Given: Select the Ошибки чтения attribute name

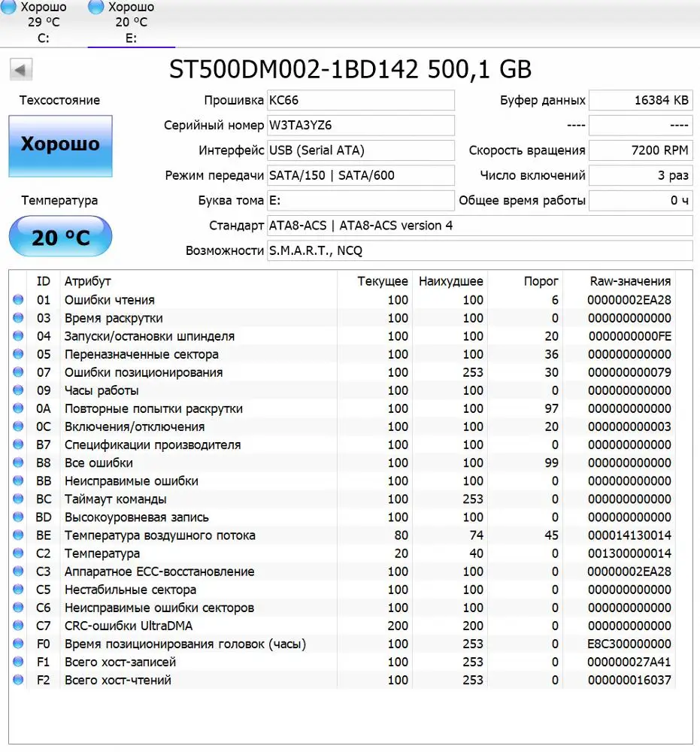Looking at the screenshot, I should (109, 300).
